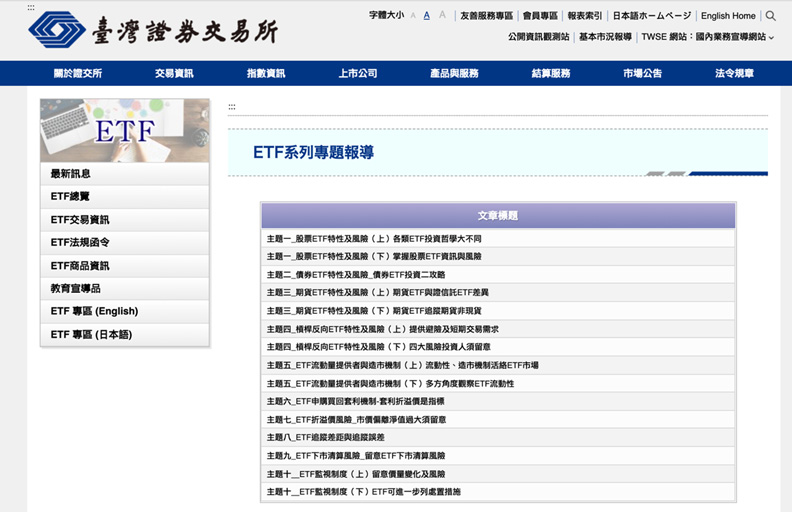This screenshot has width=792, height=512.
Task: Select ETF總覽 in sidebar
Action: pyautogui.click(x=125, y=196)
